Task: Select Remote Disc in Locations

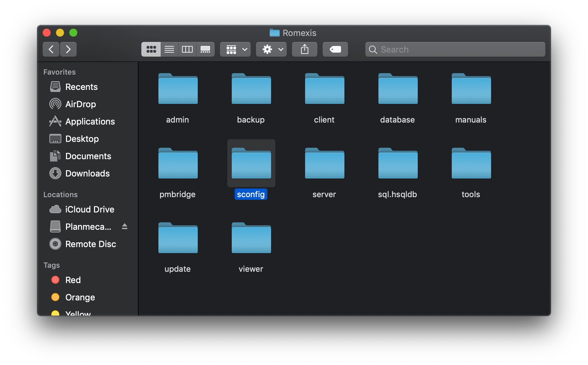Action: pyautogui.click(x=90, y=244)
